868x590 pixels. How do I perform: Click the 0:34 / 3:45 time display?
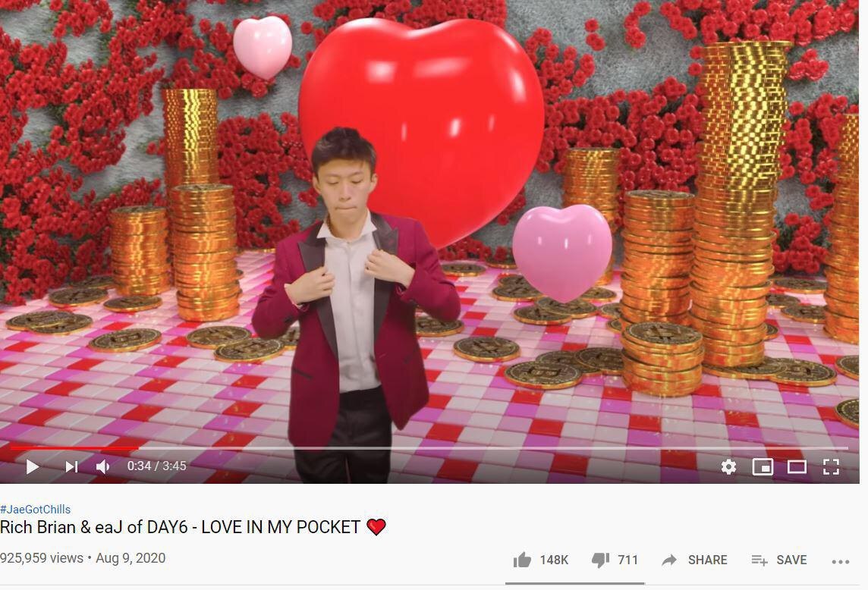coord(156,466)
